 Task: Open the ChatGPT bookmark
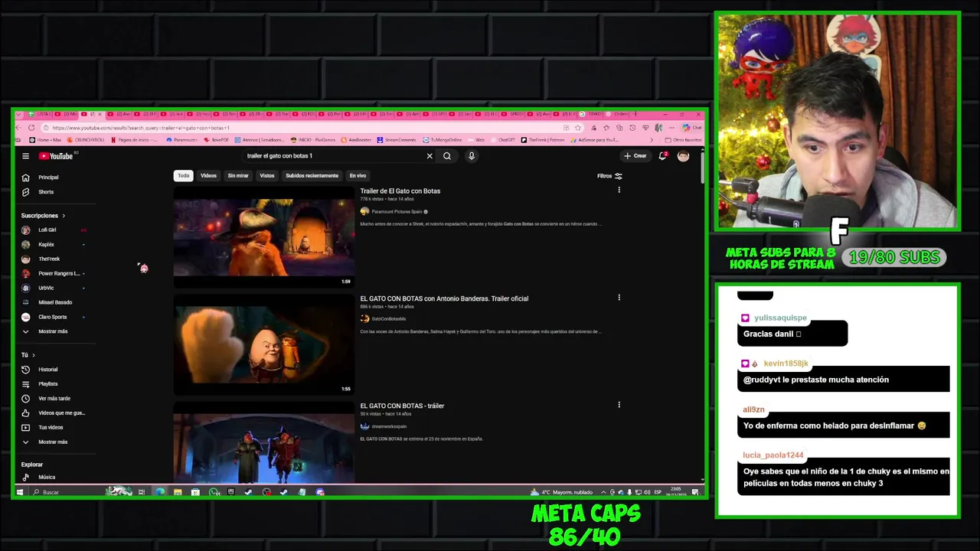click(x=503, y=140)
